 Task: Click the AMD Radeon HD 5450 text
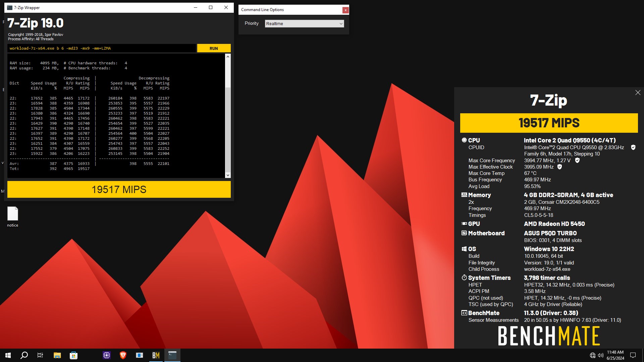click(x=554, y=224)
